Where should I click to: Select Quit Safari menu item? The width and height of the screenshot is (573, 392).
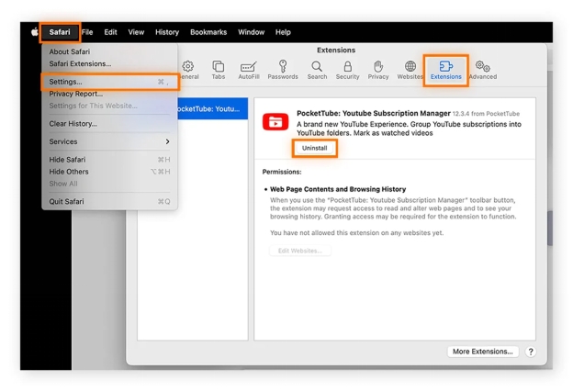[109, 201]
